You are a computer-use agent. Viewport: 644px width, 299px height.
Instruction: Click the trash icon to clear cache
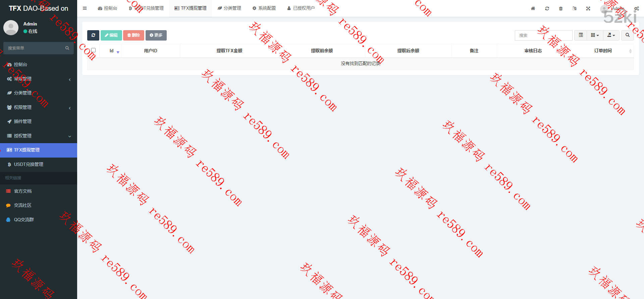561,8
